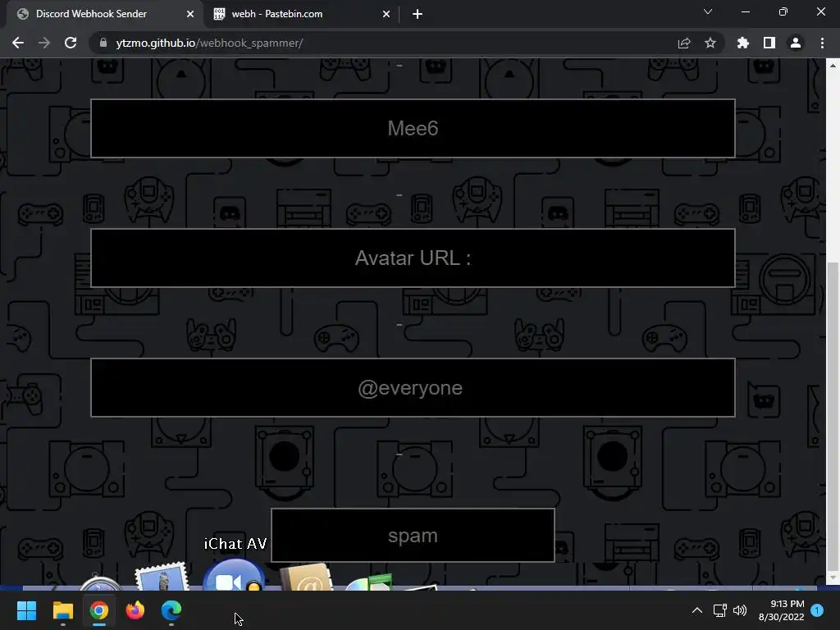Screen dimensions: 840x630
Task: Open the notification center badge
Action: point(817,610)
